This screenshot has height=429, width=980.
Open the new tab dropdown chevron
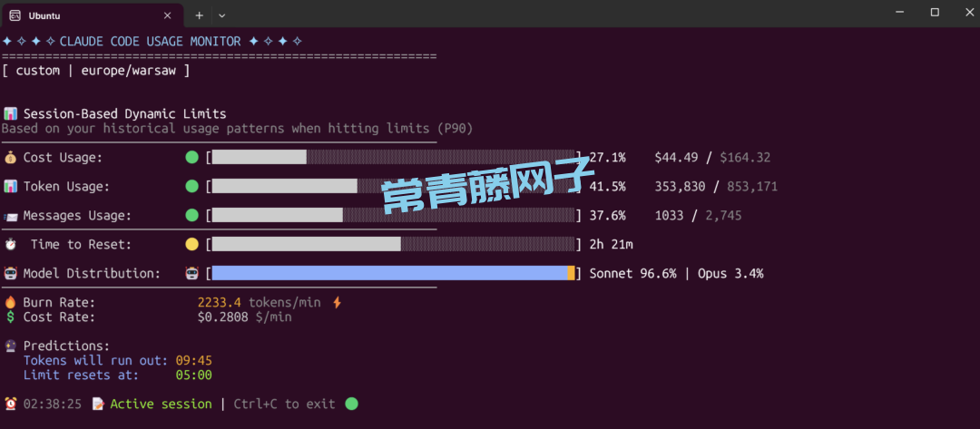click(x=222, y=15)
